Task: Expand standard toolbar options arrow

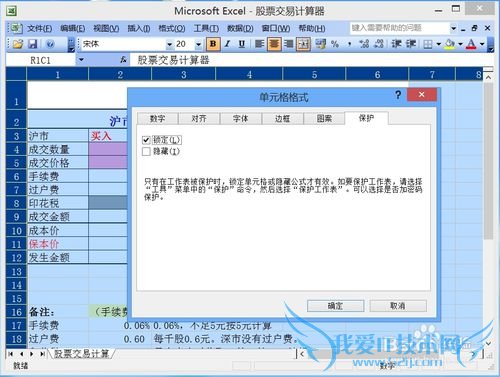Action: click(71, 45)
